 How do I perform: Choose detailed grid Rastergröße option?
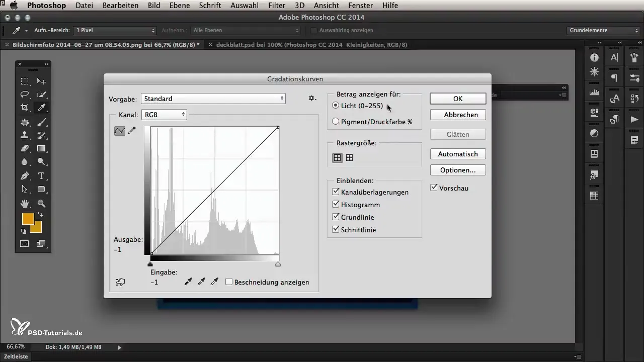[350, 157]
